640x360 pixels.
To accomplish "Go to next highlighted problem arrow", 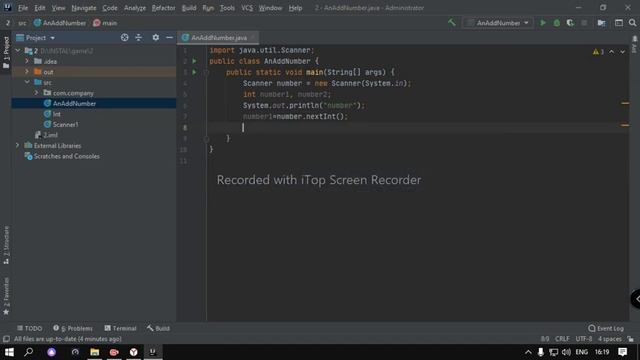I will tap(622, 52).
